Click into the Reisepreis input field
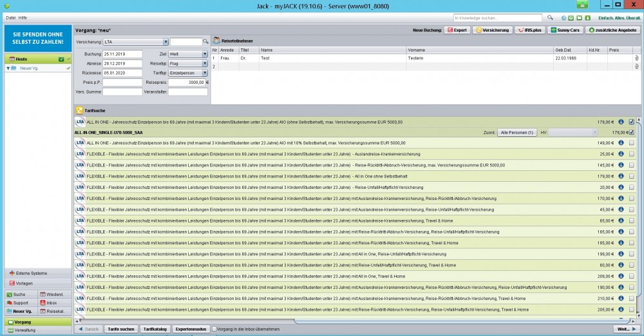 185,83
